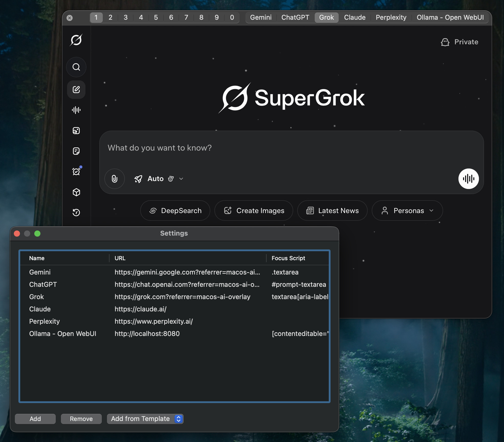The image size is (504, 442).
Task: Click the Grok logo sidebar icon
Action: pos(76,40)
